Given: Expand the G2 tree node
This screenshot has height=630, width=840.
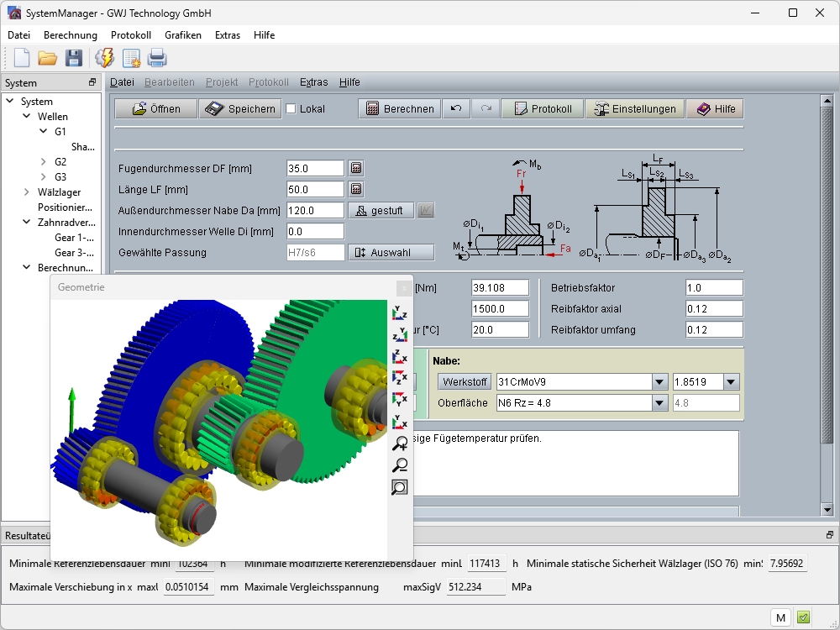Looking at the screenshot, I should point(45,161).
